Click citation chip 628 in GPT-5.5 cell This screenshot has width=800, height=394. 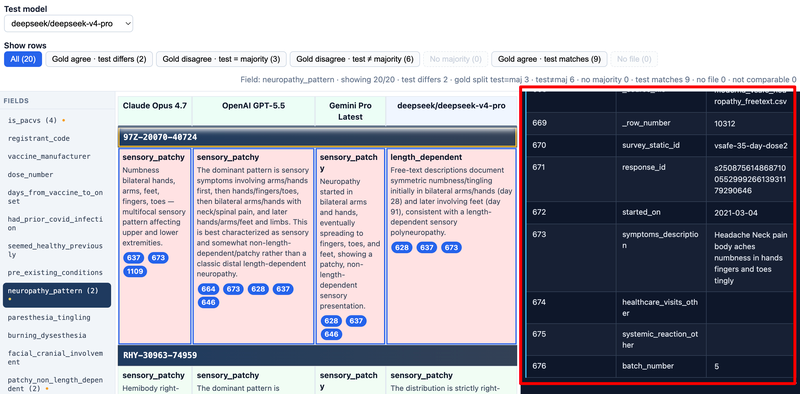tap(258, 289)
